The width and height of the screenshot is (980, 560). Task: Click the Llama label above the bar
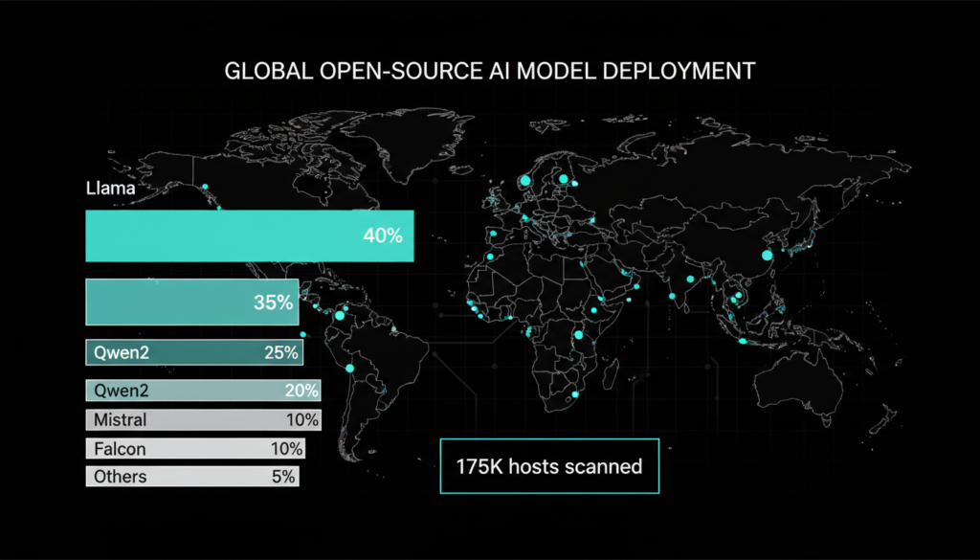(110, 189)
